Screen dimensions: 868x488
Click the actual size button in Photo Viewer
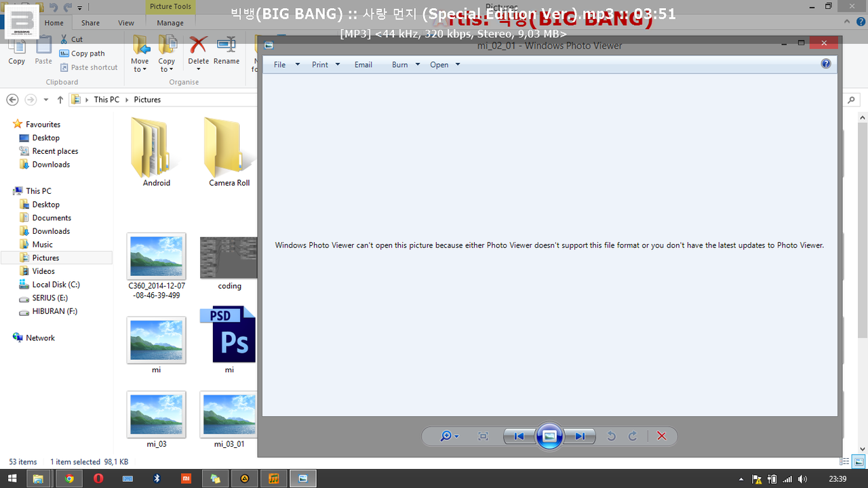coord(483,436)
